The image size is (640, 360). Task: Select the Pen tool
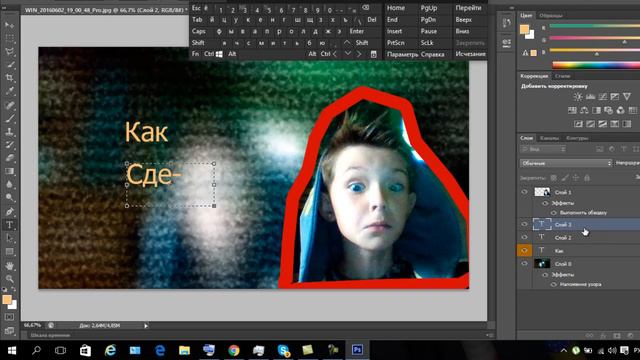point(9,211)
